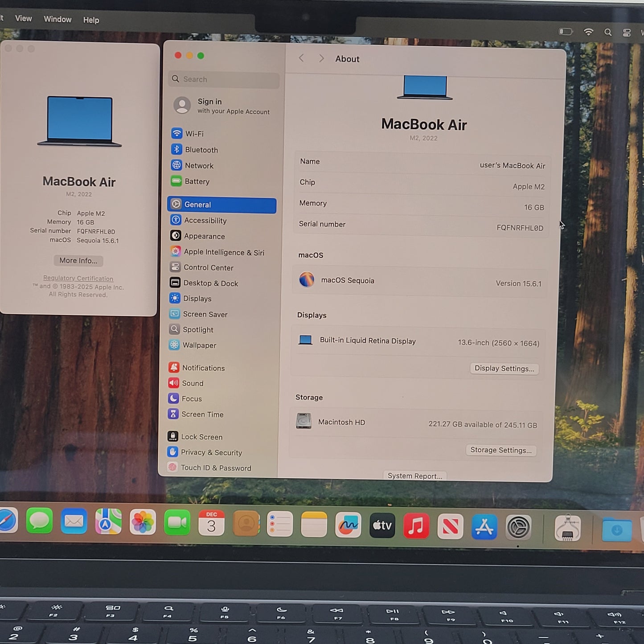This screenshot has width=644, height=644.
Task: Open Touch ID & Password settings
Action: coord(216,468)
